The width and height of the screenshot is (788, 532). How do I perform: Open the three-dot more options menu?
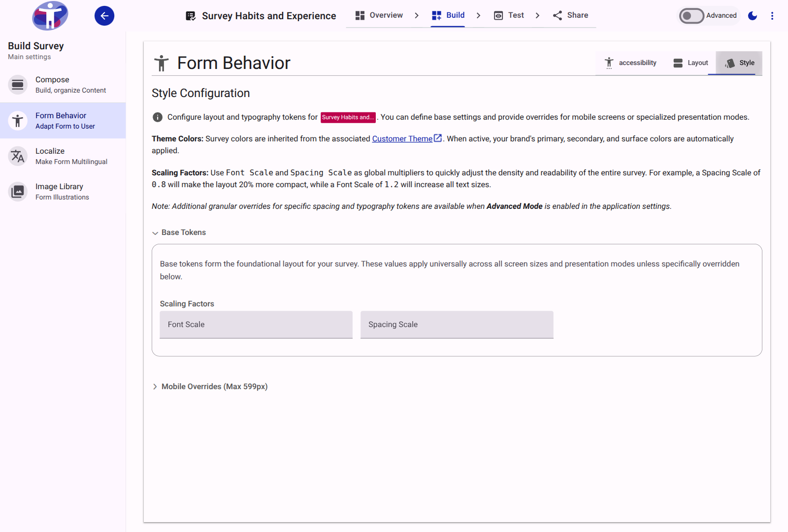pos(772,16)
